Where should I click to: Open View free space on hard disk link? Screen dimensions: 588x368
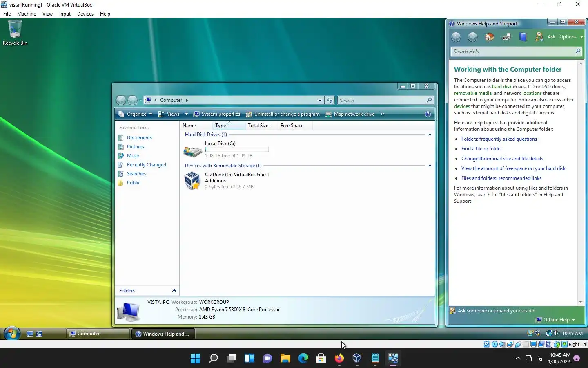click(x=513, y=168)
